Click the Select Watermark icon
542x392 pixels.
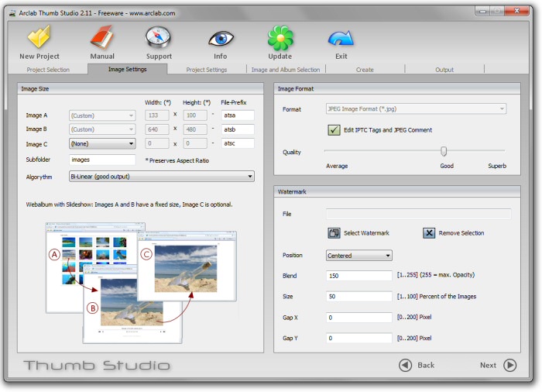point(334,232)
